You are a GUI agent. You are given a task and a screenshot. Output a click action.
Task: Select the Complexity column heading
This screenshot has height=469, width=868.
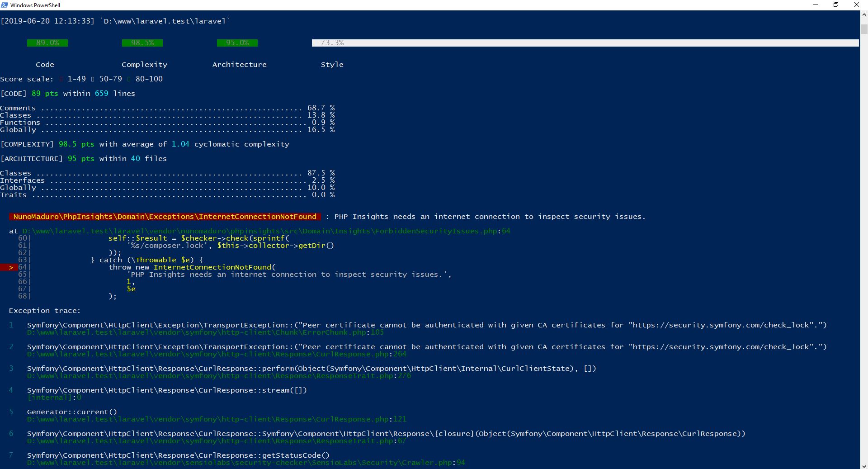click(x=144, y=64)
